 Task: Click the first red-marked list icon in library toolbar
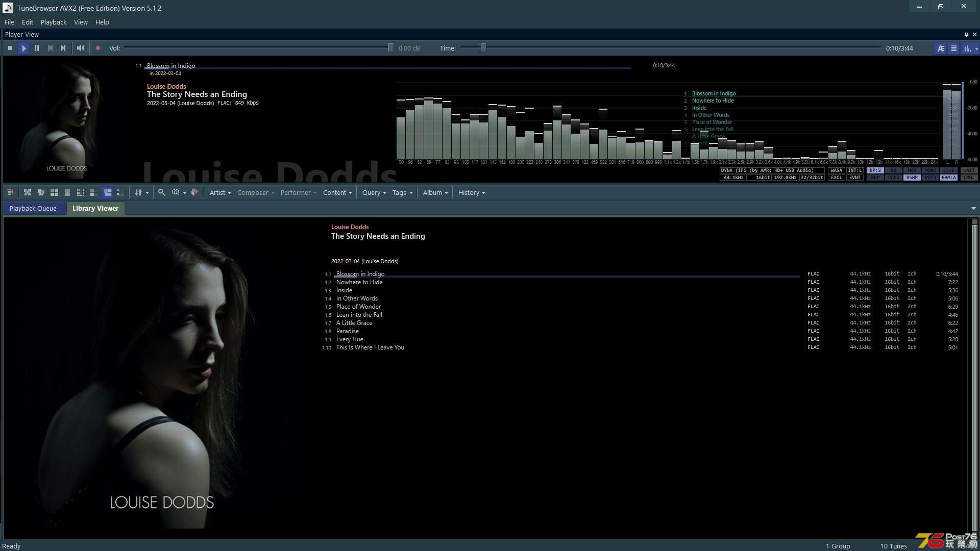pyautogui.click(x=10, y=192)
